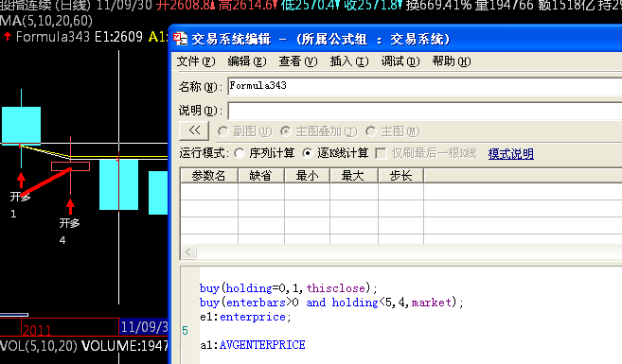Open the 文件(F) menu

coord(196,61)
